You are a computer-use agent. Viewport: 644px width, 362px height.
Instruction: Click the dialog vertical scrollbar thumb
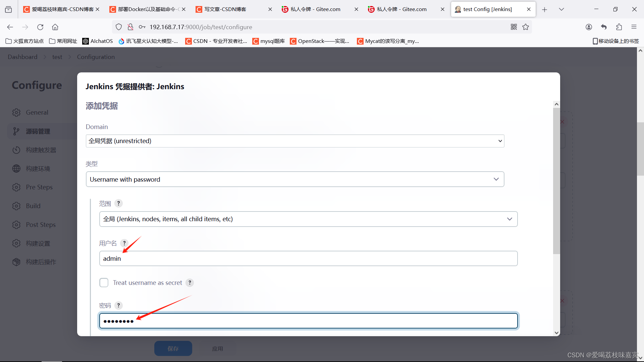click(556, 181)
